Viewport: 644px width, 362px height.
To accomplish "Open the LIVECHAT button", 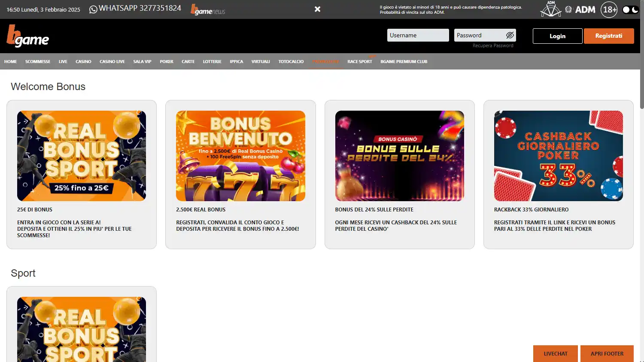I will pyautogui.click(x=555, y=354).
